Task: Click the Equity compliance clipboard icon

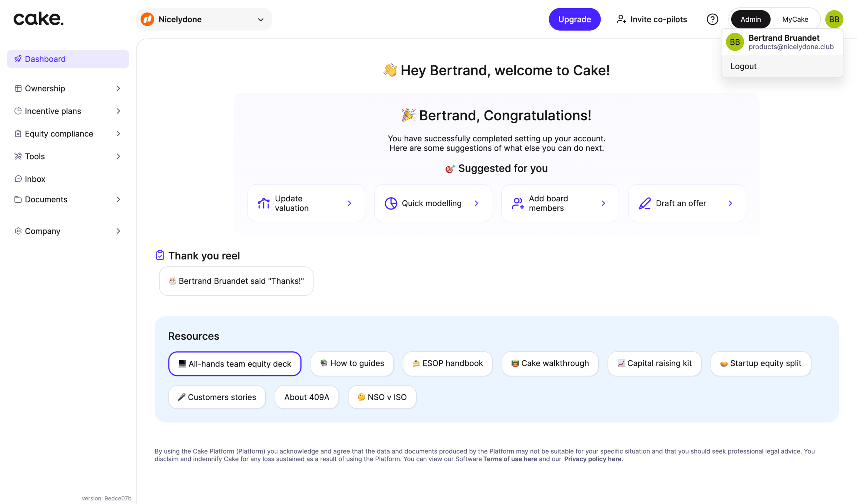Action: point(18,133)
